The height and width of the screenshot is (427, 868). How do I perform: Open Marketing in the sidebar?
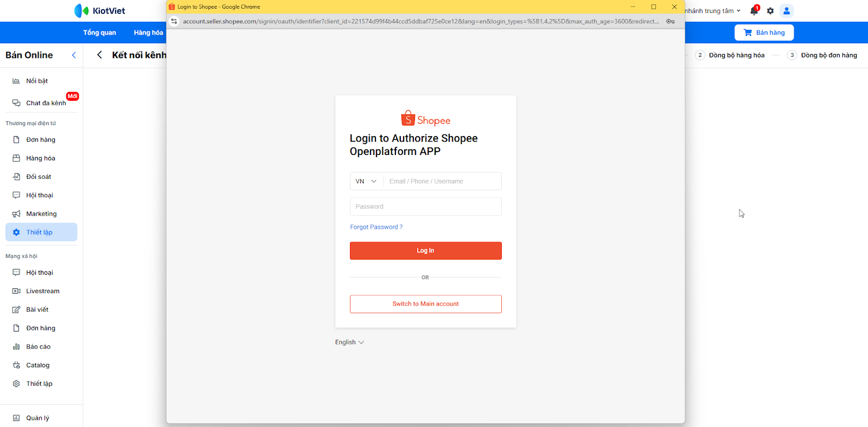pyautogui.click(x=41, y=214)
